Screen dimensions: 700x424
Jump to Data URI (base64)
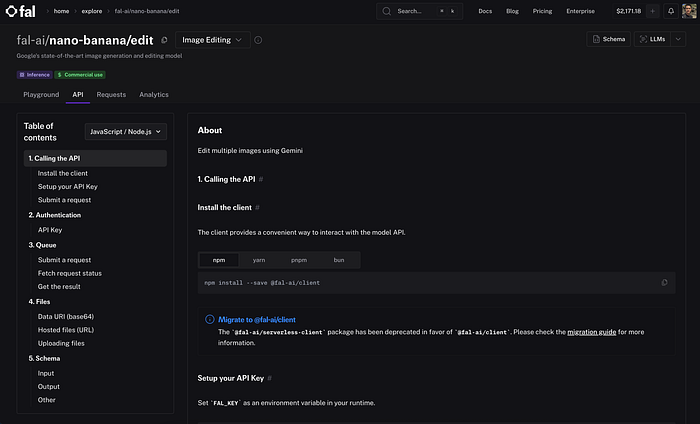(x=66, y=316)
